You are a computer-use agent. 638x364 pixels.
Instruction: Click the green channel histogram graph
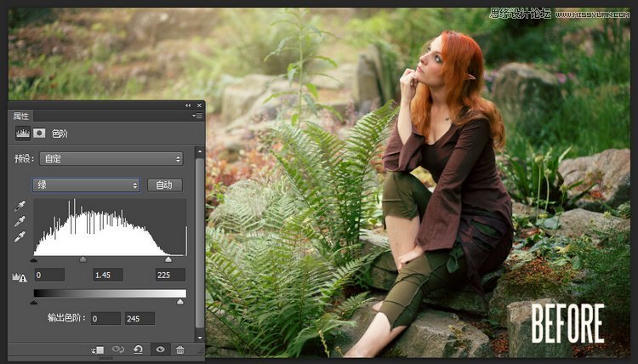(x=110, y=227)
